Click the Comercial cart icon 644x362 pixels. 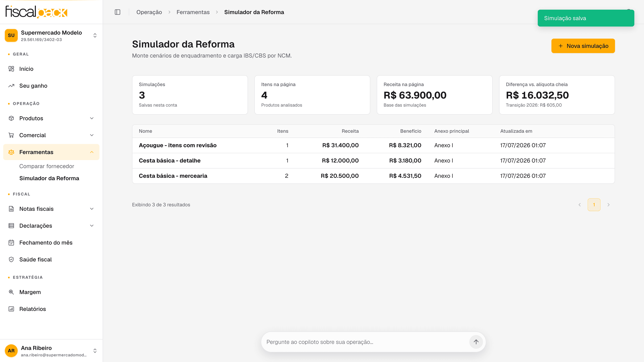click(x=11, y=135)
